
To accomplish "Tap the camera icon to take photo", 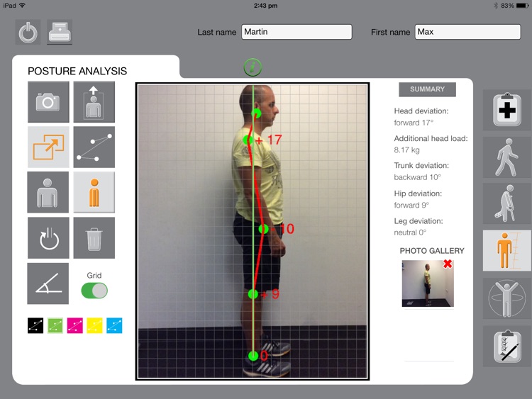I will click(x=48, y=102).
